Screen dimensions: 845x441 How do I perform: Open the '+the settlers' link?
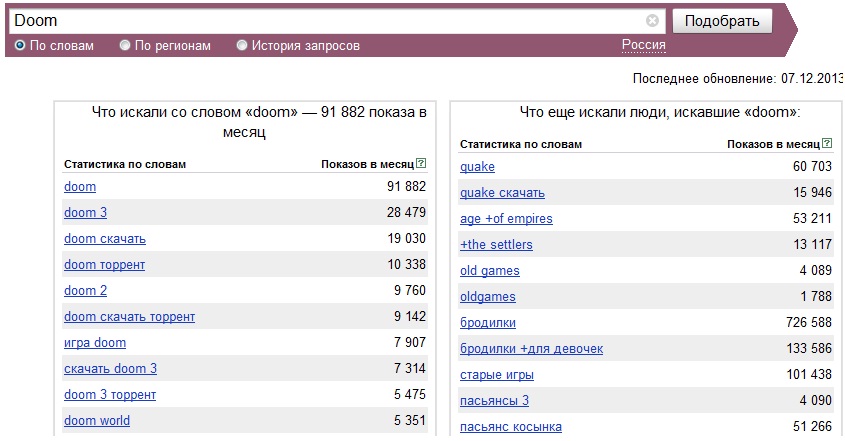[x=496, y=244]
